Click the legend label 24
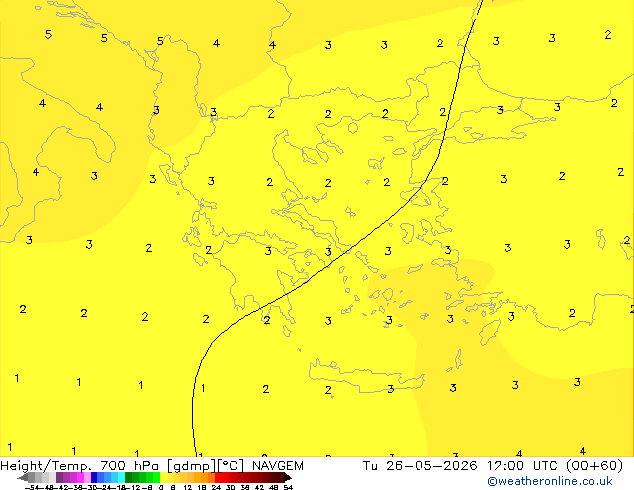The image size is (634, 490). pyautogui.click(x=216, y=488)
